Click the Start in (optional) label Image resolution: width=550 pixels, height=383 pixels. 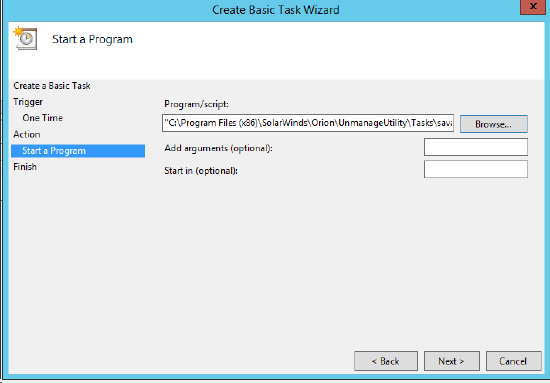201,171
